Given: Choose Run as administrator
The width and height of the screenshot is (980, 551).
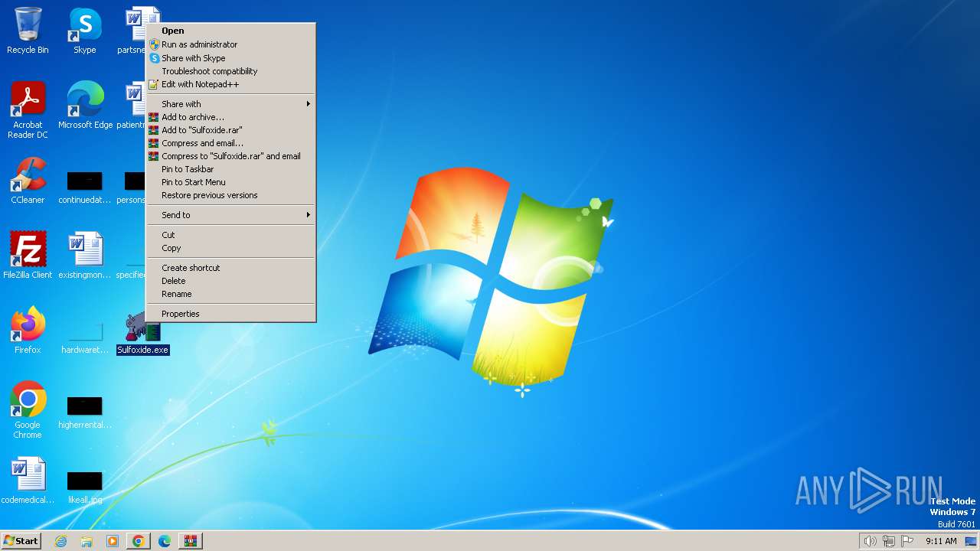Looking at the screenshot, I should 230,44.
